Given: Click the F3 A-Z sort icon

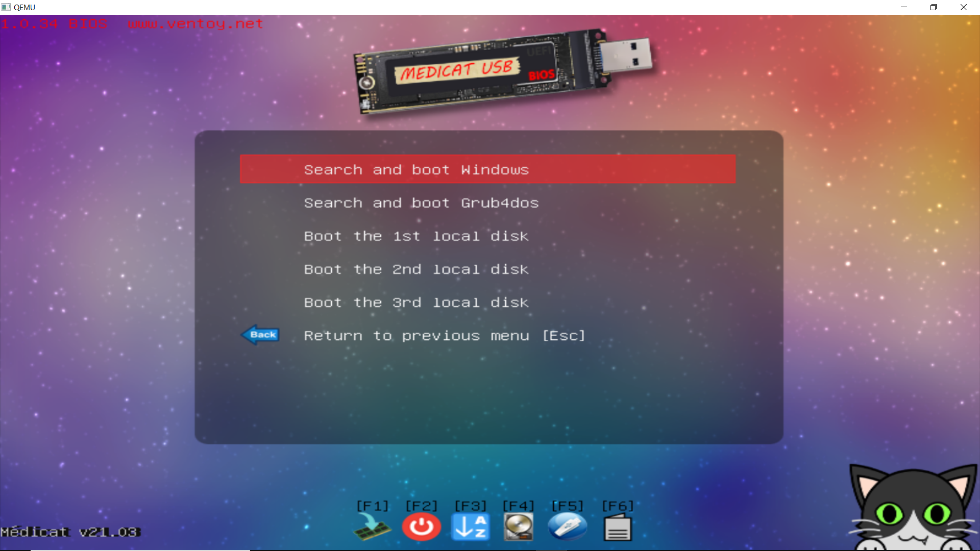Looking at the screenshot, I should pos(471,527).
